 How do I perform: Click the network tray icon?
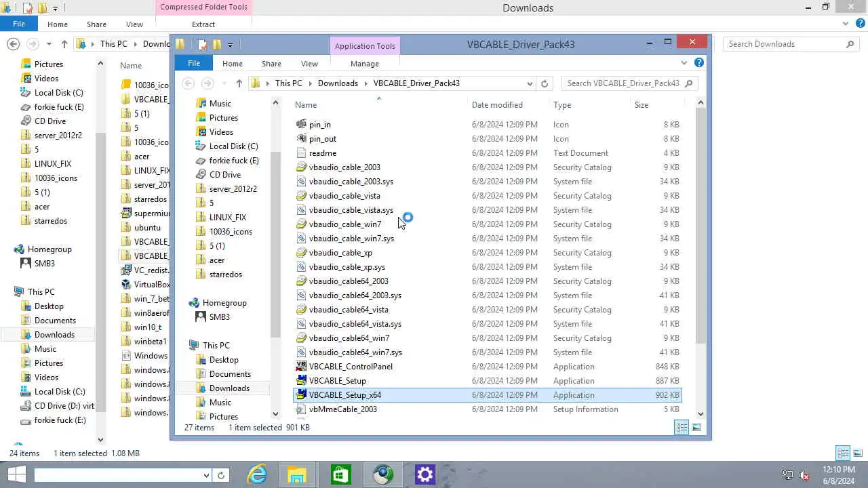tap(788, 475)
